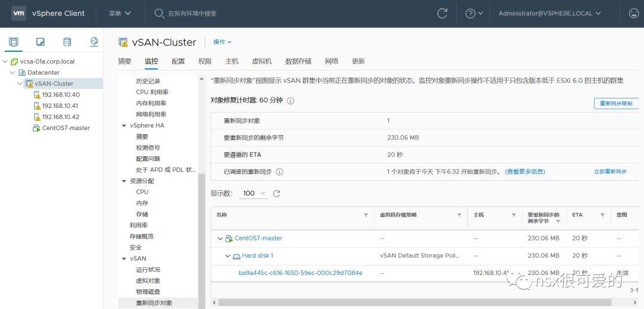Select host 192.168.10.40 in tree
The image size is (644, 309).
pos(61,95)
